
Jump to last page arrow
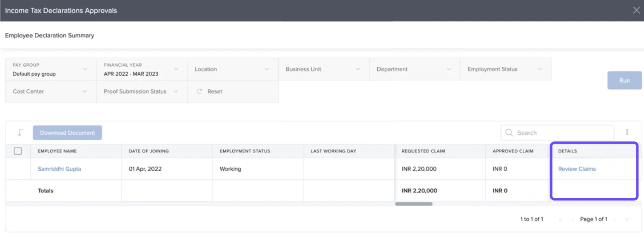point(626,219)
